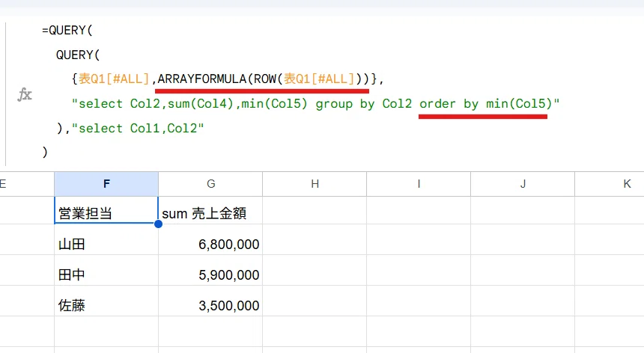This screenshot has width=644, height=353.
Task: Select column H header
Action: pos(315,184)
